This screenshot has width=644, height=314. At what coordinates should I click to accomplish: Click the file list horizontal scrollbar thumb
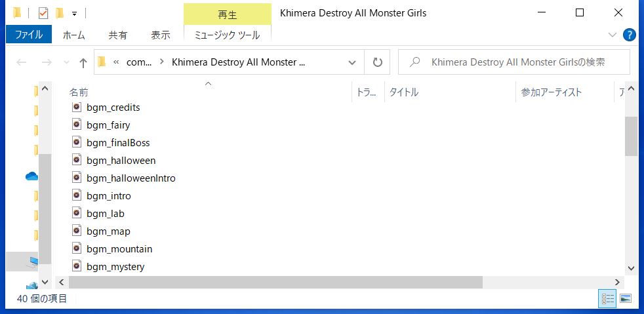tap(275, 282)
